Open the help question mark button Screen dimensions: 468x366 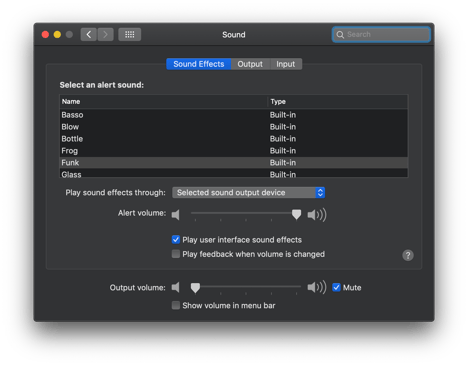(408, 255)
